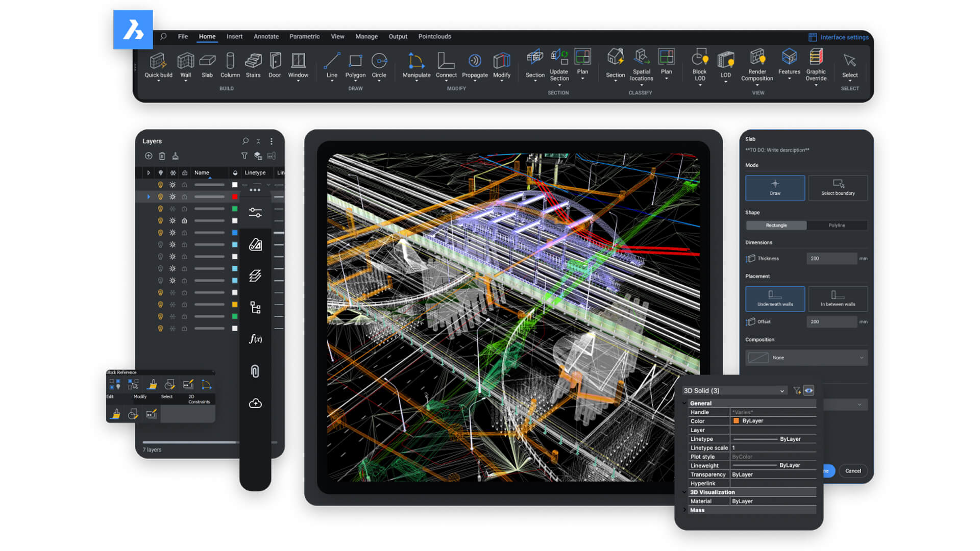Image resolution: width=980 pixels, height=551 pixels.
Task: Switch to the Parametric ribbon tab
Action: click(x=304, y=37)
